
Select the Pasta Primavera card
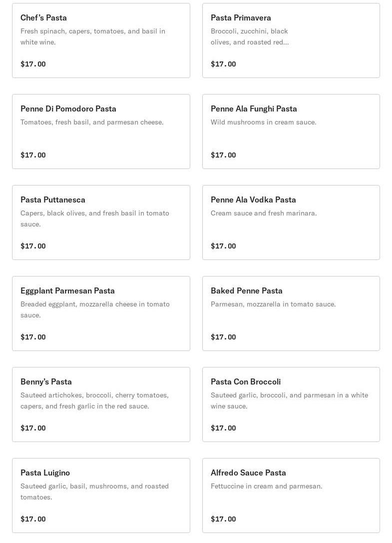click(291, 40)
